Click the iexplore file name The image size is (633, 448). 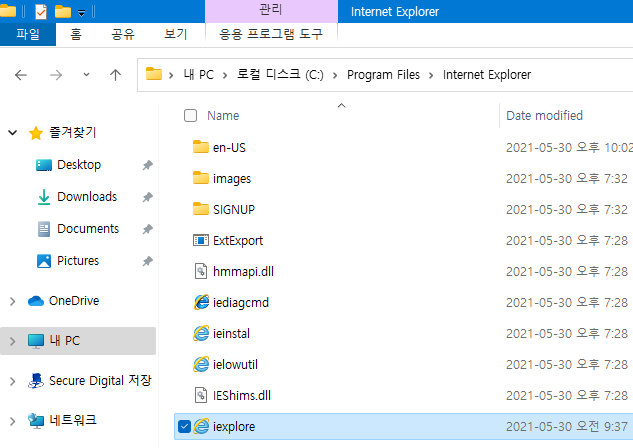pos(234,427)
